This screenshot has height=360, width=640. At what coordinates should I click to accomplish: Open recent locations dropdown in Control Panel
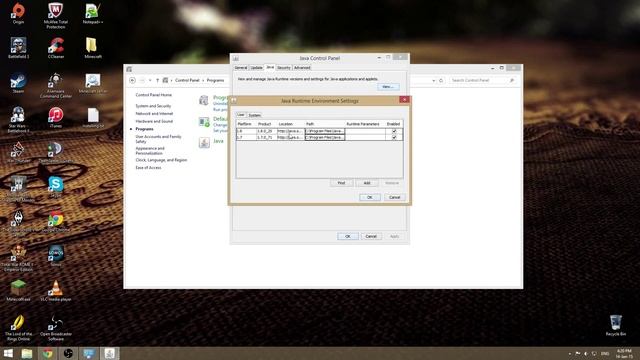[150, 80]
